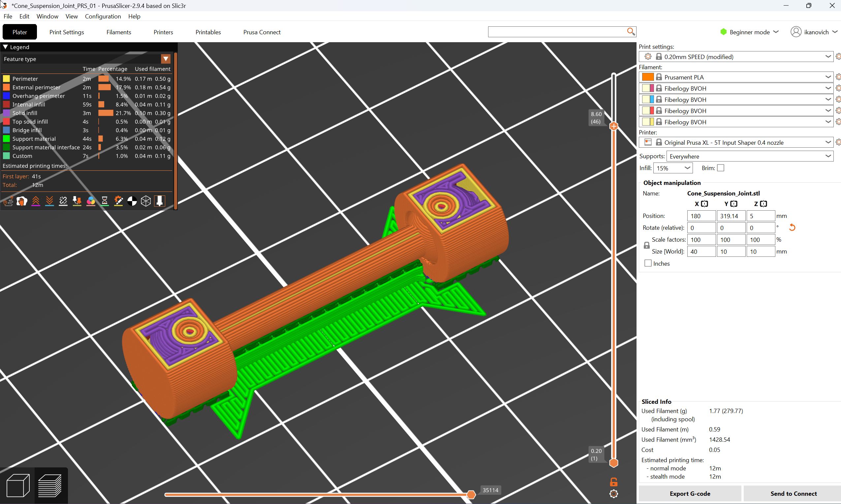
Task: Click the search magnifier icon
Action: (x=631, y=32)
